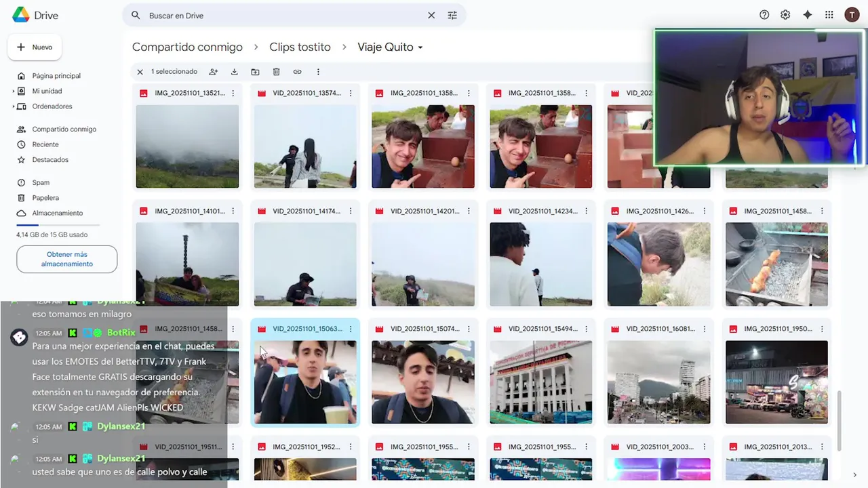
Task: Delete selected file with trash icon
Action: tap(276, 72)
